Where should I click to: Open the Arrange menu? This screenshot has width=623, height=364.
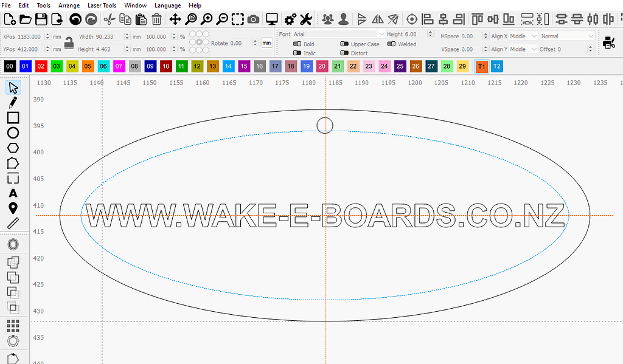[x=69, y=5]
